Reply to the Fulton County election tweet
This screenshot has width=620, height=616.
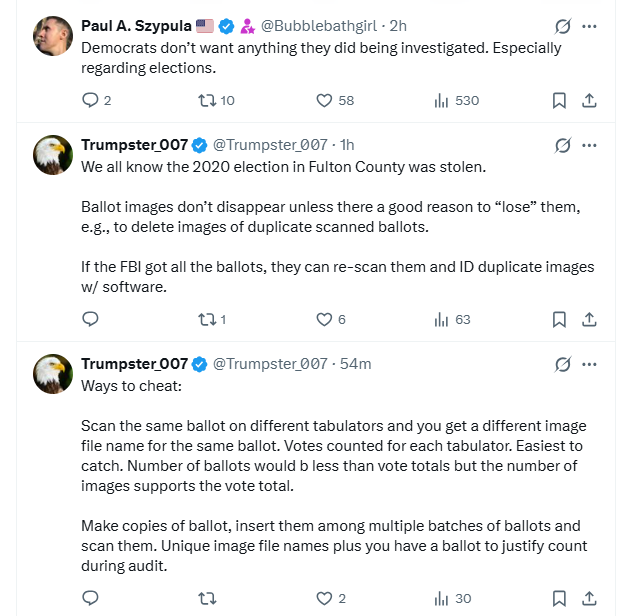(90, 319)
